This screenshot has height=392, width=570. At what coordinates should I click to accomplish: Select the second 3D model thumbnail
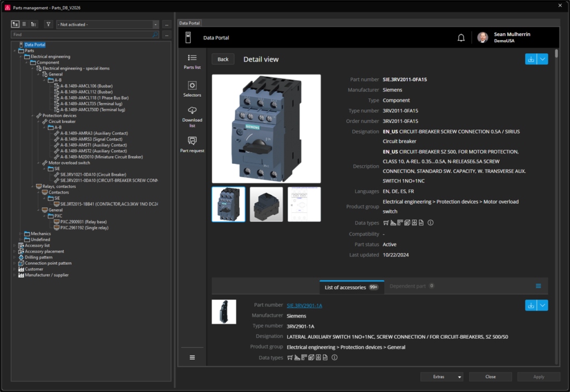[x=267, y=205]
